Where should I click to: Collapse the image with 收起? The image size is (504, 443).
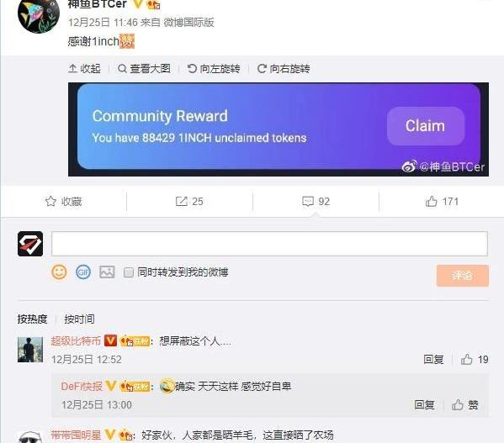[84, 68]
